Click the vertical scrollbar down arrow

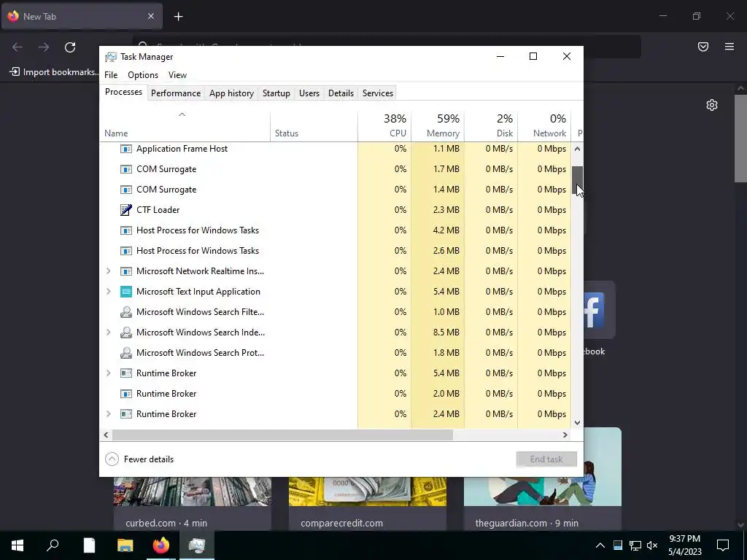pos(578,422)
